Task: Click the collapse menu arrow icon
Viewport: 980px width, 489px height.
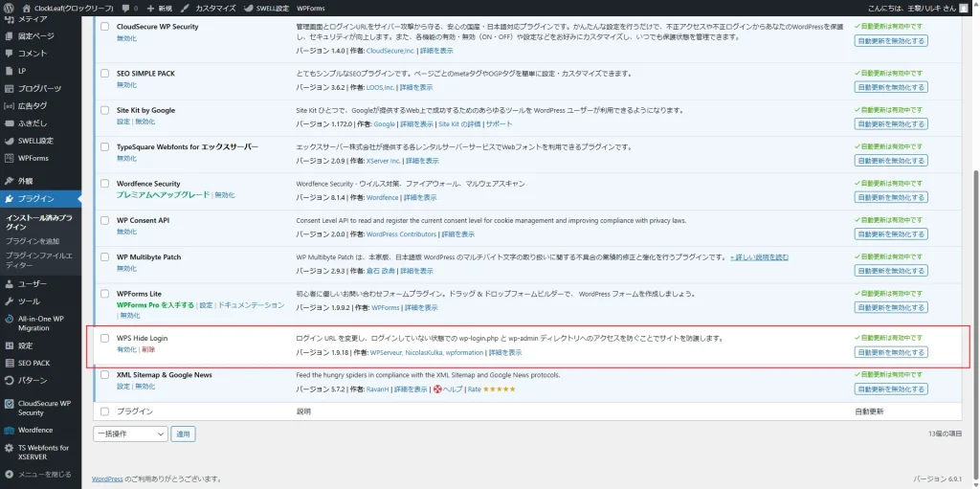Action: [x=10, y=474]
